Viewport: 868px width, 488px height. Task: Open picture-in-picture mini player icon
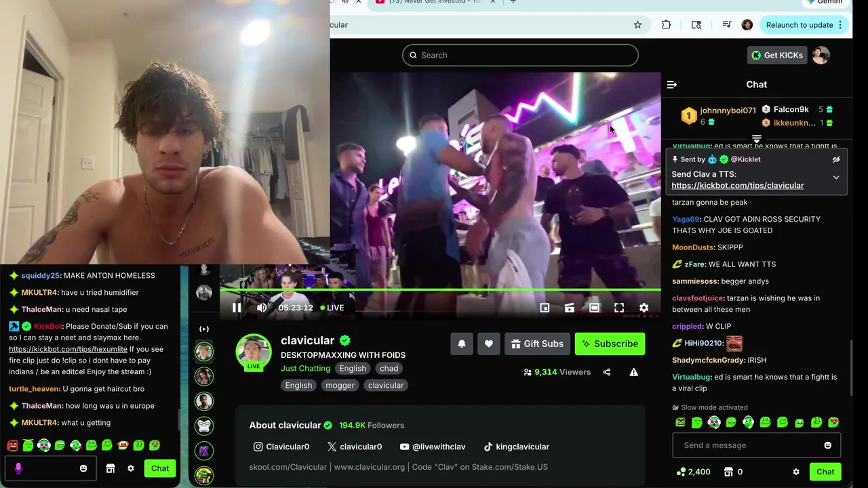[545, 308]
